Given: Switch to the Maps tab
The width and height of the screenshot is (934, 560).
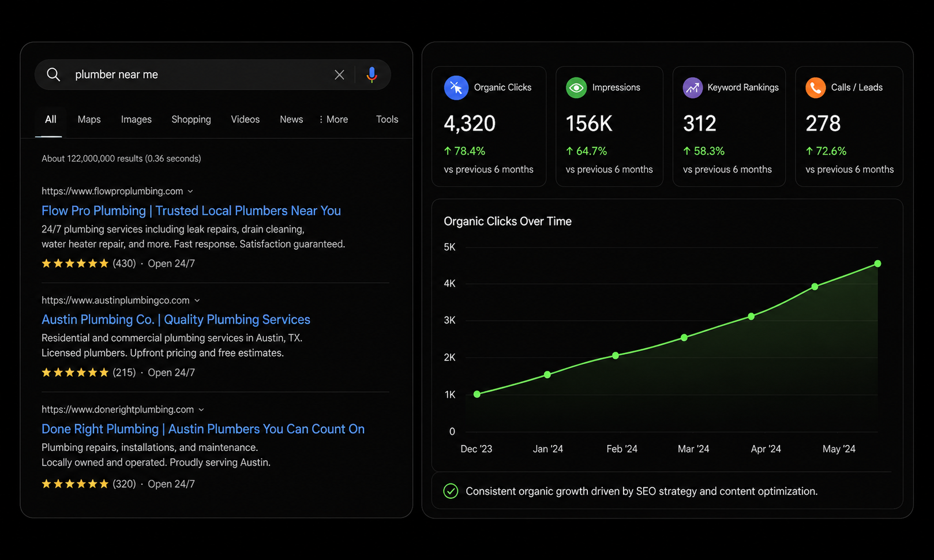Looking at the screenshot, I should pos(89,119).
